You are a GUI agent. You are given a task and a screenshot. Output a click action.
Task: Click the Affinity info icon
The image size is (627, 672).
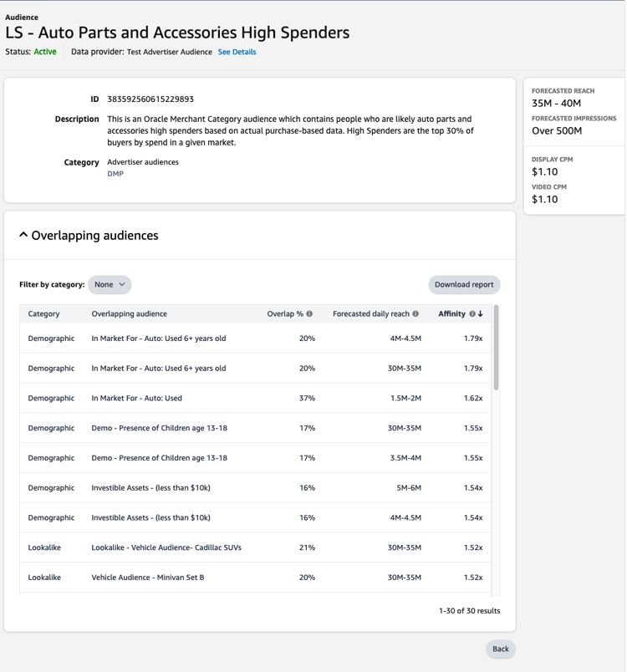(472, 314)
